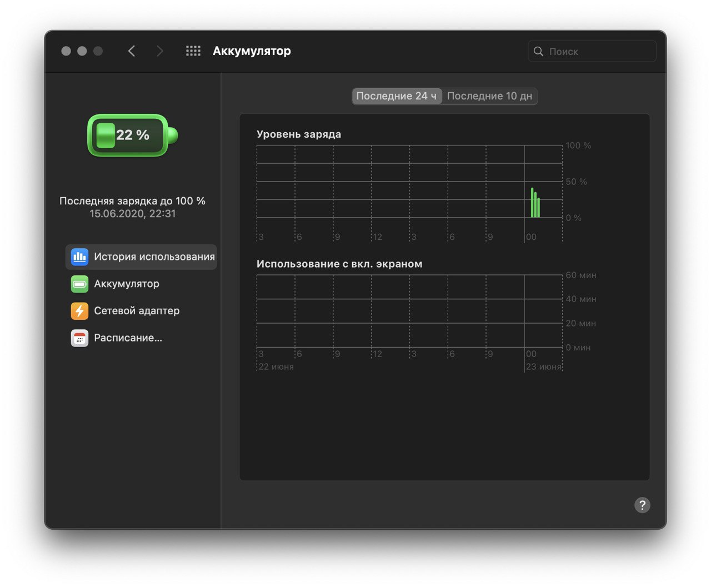The image size is (711, 588).
Task: Click the 22 июня date label
Action: click(x=276, y=366)
